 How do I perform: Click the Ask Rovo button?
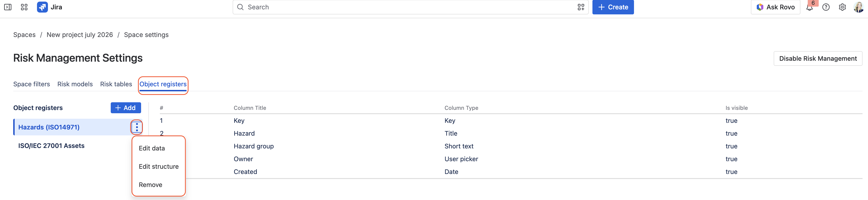click(x=775, y=7)
